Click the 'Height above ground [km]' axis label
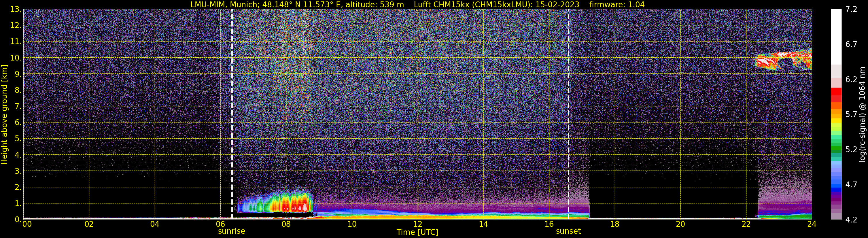The height and width of the screenshot is (238, 868). (4, 114)
